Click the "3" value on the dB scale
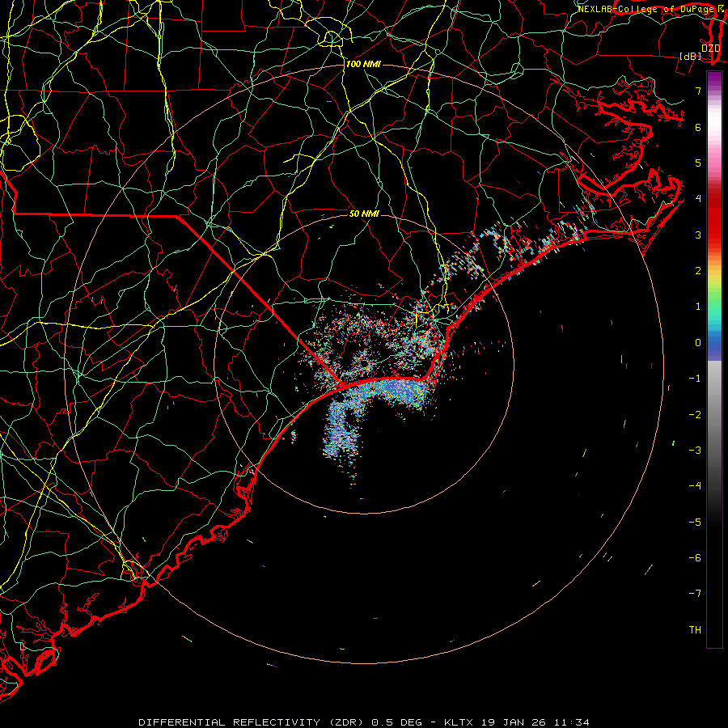Image resolution: width=728 pixels, height=728 pixels. pos(698,235)
